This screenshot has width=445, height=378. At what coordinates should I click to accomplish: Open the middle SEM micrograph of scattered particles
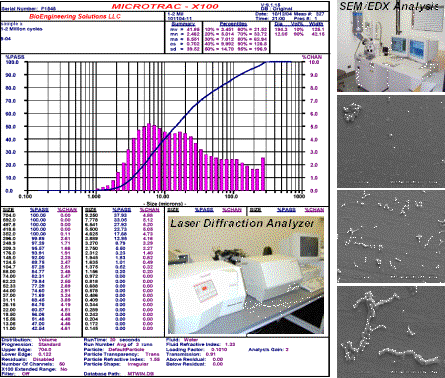point(391,237)
